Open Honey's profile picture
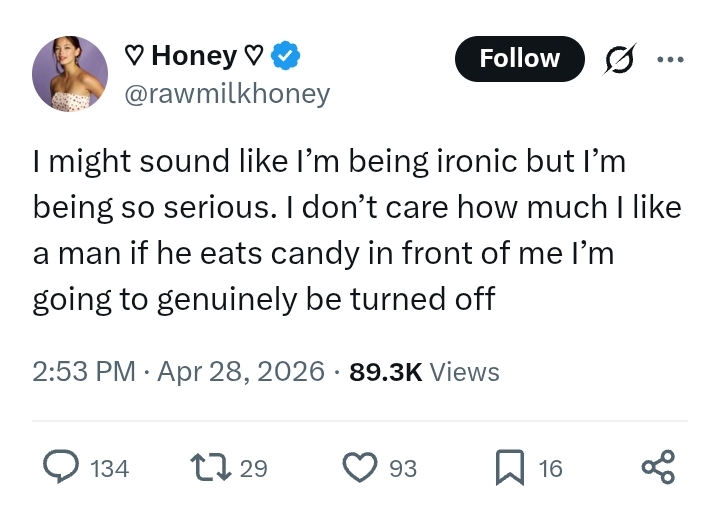Image resolution: width=720 pixels, height=506 pixels. tap(70, 73)
